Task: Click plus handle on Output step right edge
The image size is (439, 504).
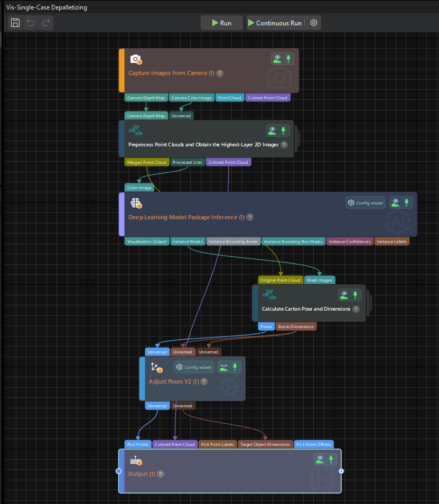Action: pos(341,471)
